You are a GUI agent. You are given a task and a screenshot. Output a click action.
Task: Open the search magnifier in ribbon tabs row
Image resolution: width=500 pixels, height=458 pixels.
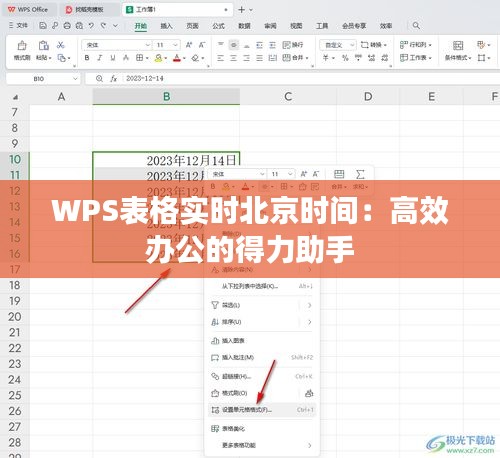coord(416,25)
